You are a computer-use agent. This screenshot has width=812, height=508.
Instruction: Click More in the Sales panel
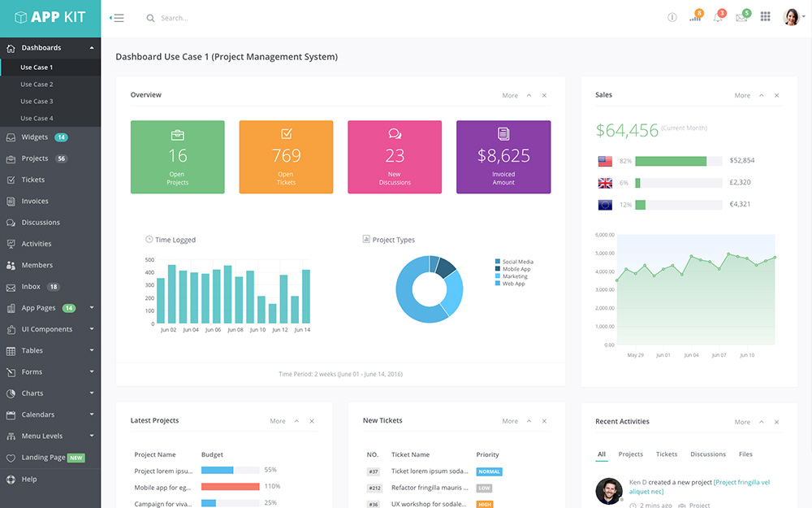coord(742,96)
